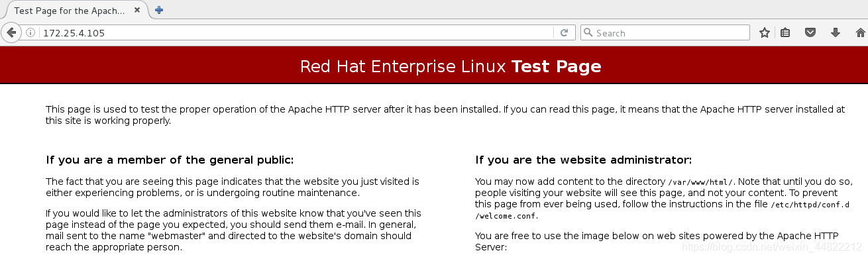Open the Pocket save icon
The width and height of the screenshot is (868, 259).
810,32
